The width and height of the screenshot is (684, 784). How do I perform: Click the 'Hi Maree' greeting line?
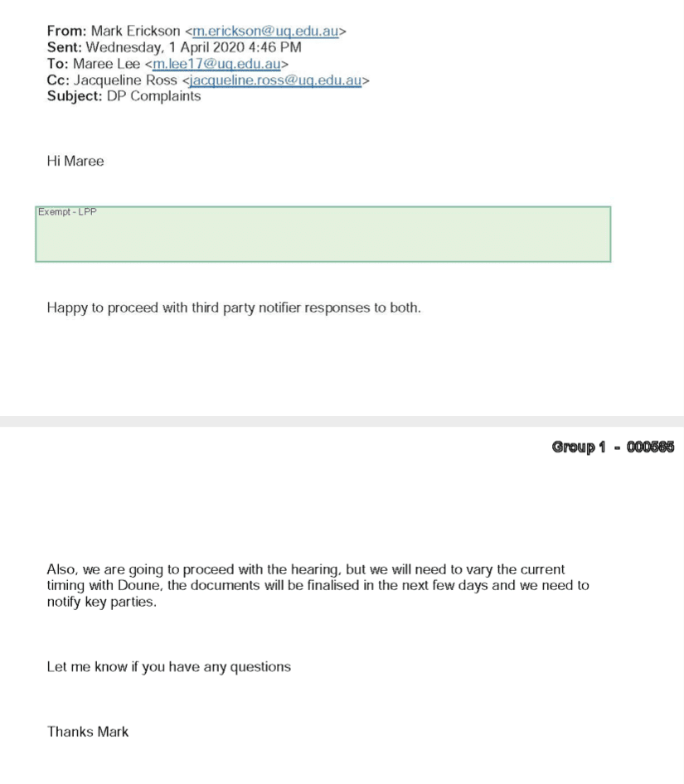click(75, 161)
